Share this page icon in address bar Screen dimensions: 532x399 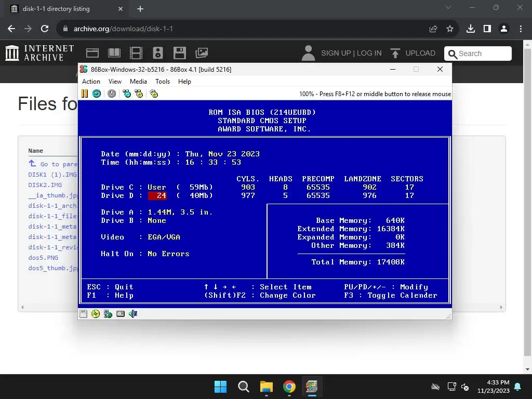pos(433,29)
